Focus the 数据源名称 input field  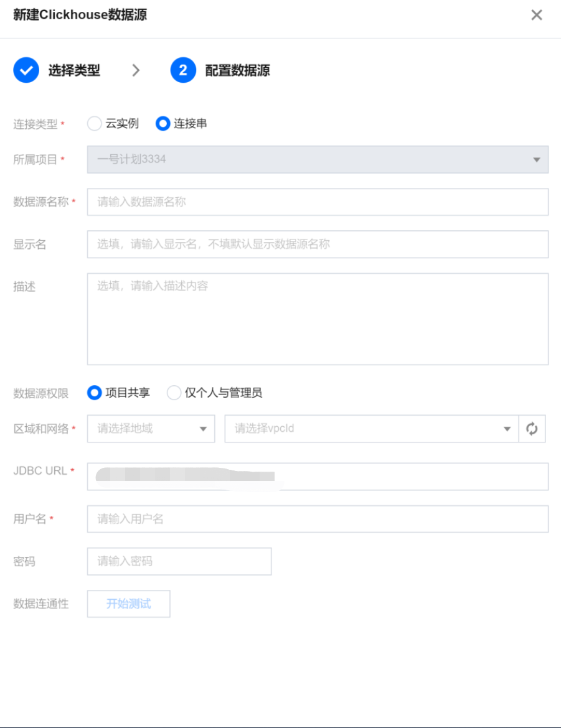point(318,202)
